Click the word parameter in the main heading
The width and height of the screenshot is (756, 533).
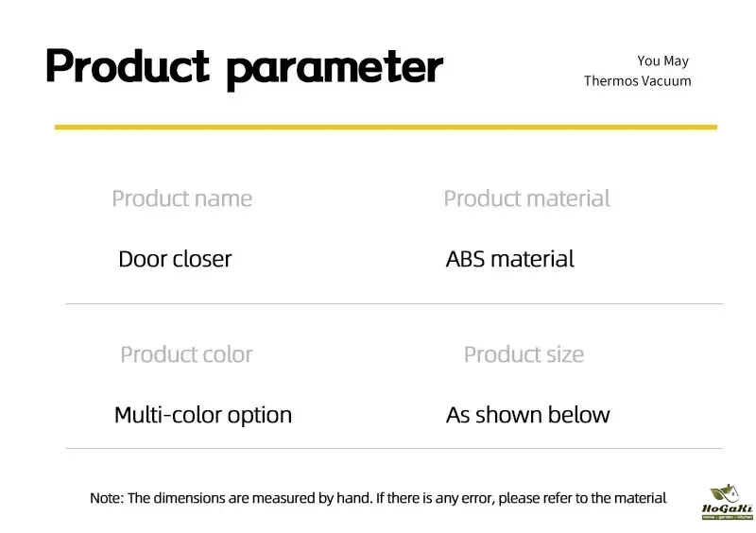click(335, 69)
